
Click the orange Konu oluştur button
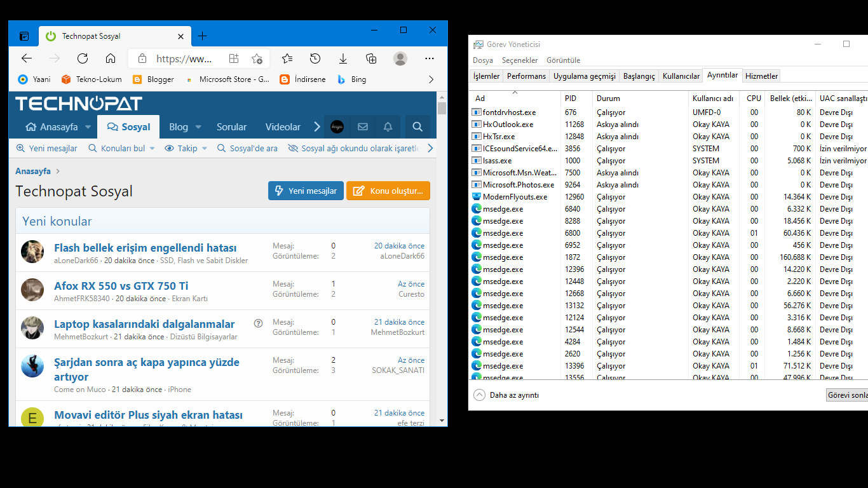388,191
